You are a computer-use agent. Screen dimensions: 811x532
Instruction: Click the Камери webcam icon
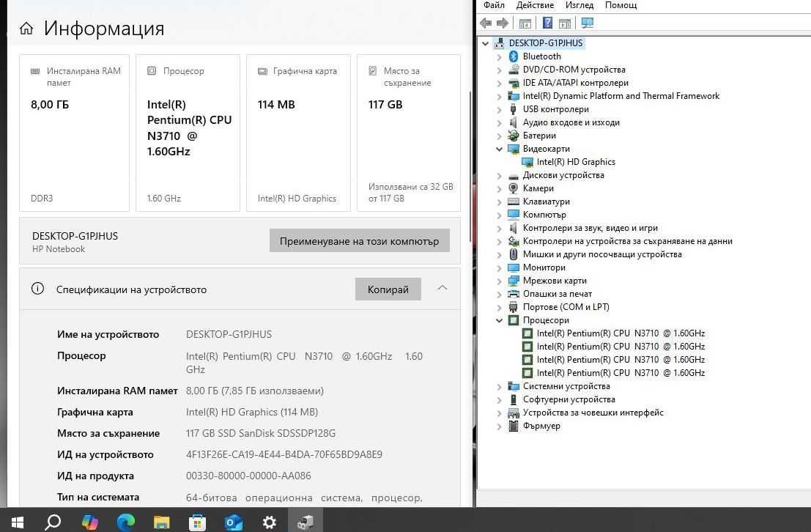coord(513,188)
